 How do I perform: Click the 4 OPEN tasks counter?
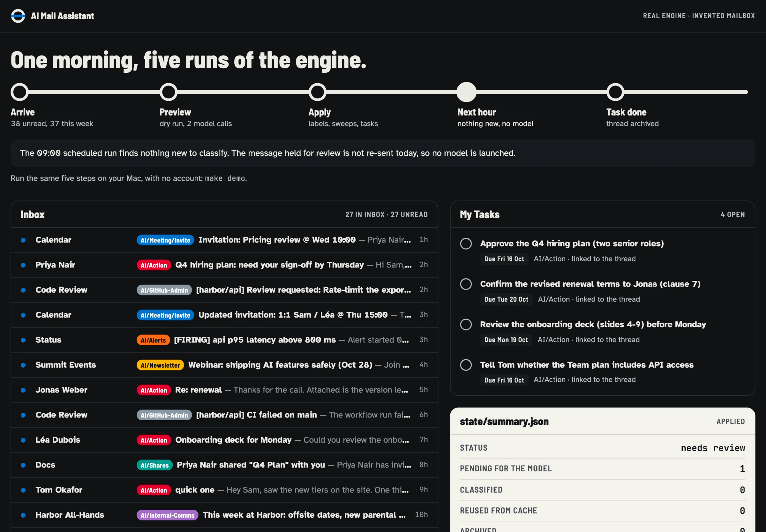(733, 214)
